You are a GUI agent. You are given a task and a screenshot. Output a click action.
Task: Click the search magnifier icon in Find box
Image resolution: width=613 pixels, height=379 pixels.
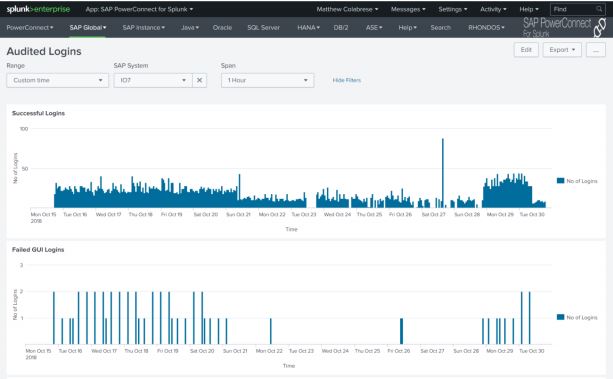point(599,9)
